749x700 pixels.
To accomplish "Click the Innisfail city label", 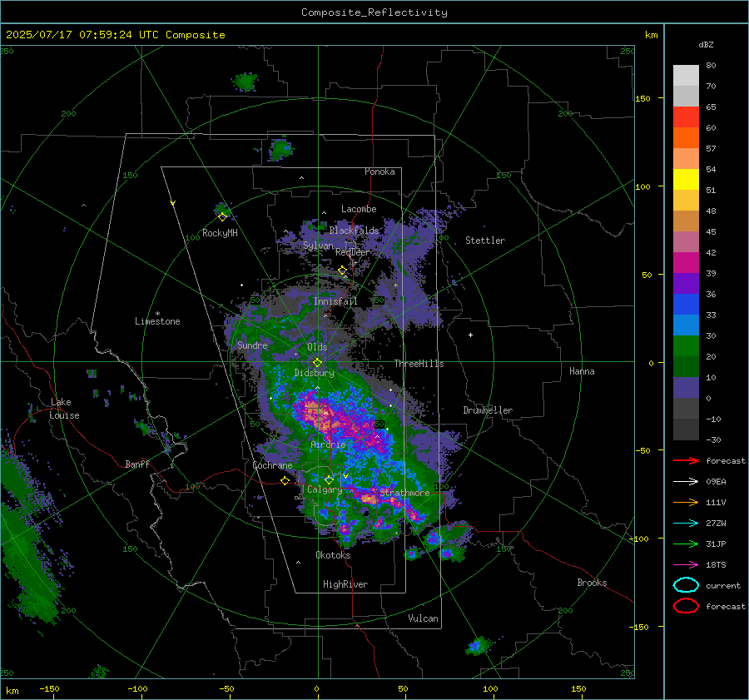I will (x=335, y=301).
